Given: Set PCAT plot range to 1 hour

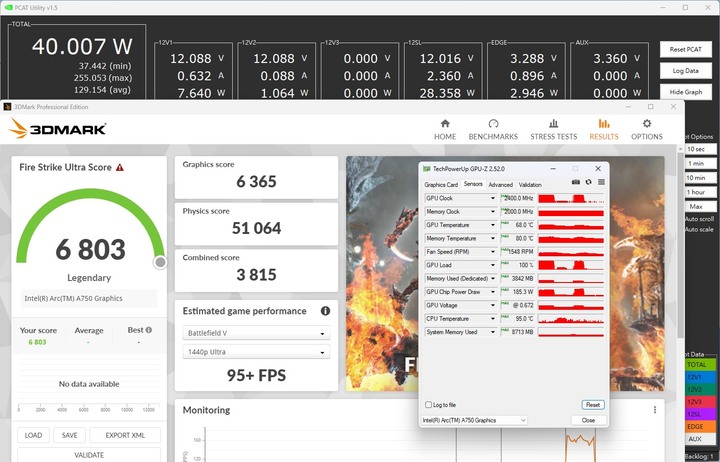Looking at the screenshot, I should 700,192.
